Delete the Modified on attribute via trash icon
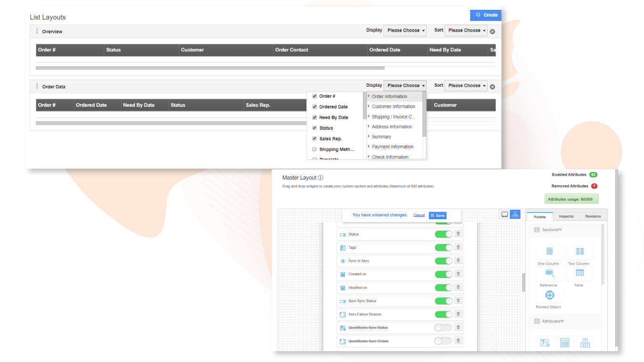Viewport: 644px width, 362px height. pyautogui.click(x=458, y=287)
